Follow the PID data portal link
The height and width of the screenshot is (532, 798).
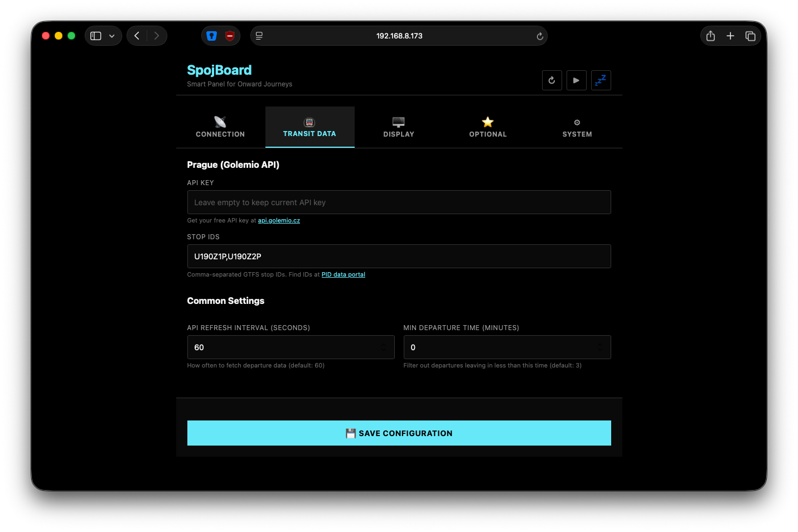pos(343,275)
